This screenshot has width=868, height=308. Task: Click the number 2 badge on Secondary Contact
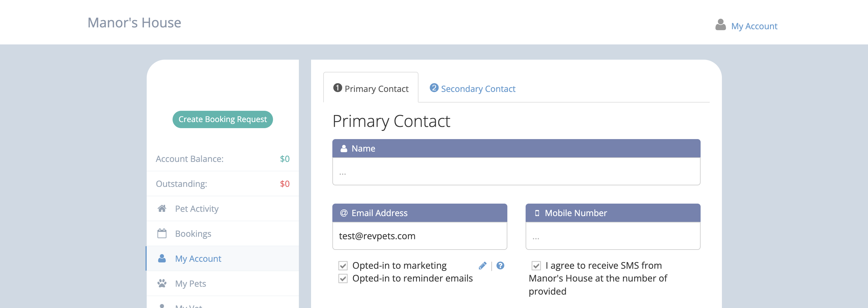click(434, 88)
